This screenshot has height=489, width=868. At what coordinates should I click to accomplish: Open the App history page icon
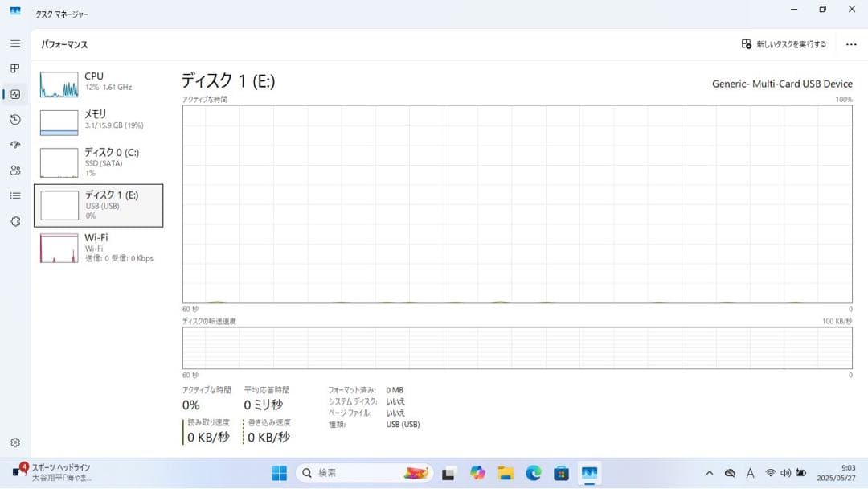(14, 119)
